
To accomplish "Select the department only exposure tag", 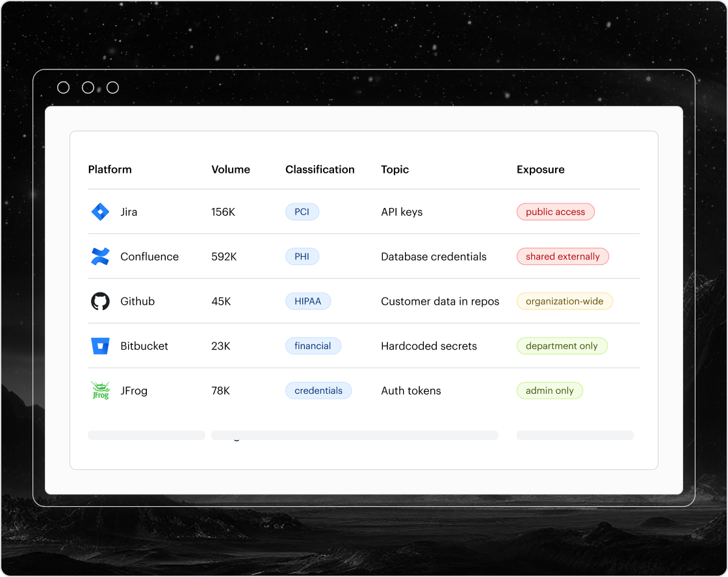I will coord(562,346).
